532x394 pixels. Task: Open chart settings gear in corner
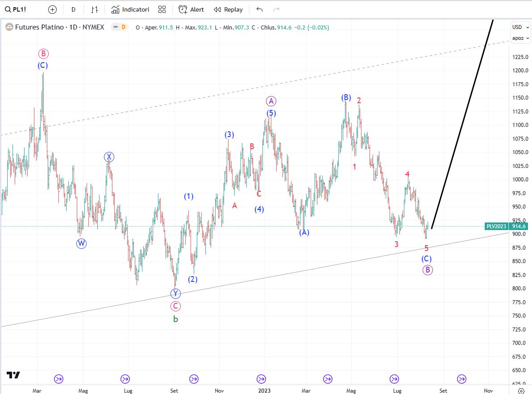click(521, 391)
